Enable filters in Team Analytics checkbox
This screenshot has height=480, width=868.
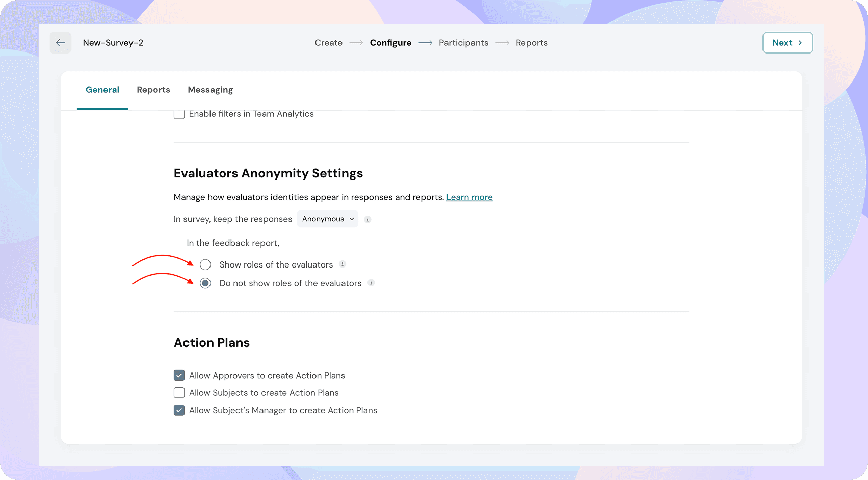[x=179, y=114]
